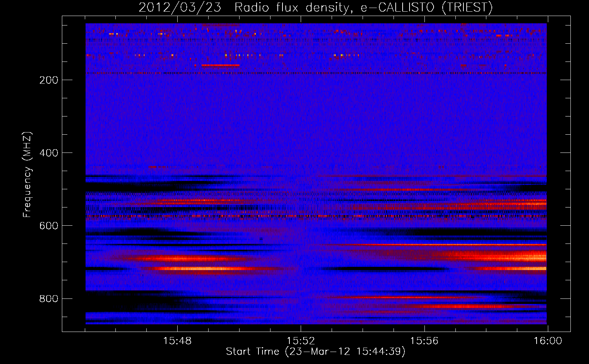Click the "Start Time (23-Mar-12 15:44:39)" label
This screenshot has height=364, width=589.
coord(316,352)
